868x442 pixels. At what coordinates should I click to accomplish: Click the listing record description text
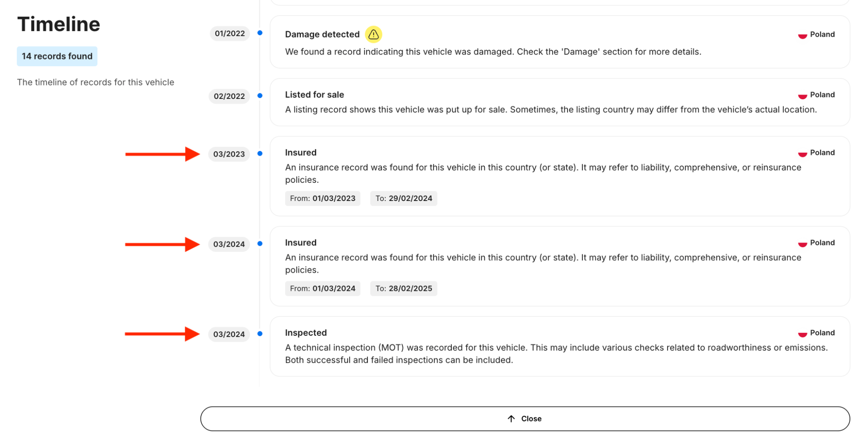click(x=551, y=110)
